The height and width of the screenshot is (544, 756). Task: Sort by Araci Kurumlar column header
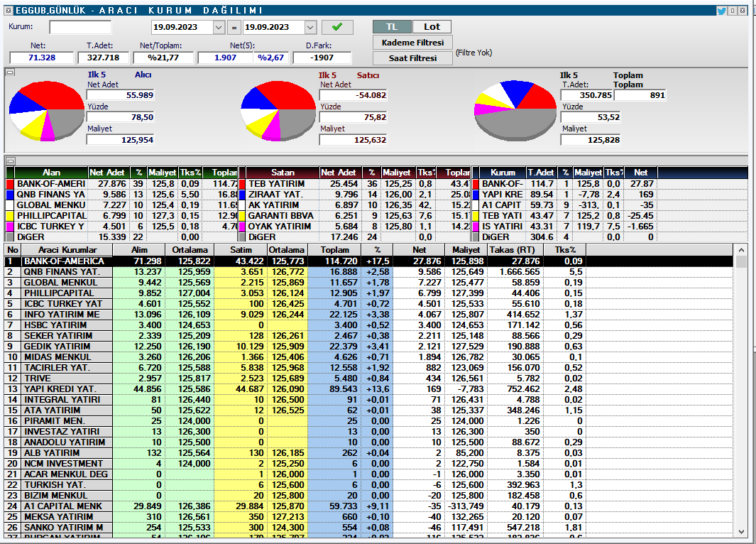point(67,250)
